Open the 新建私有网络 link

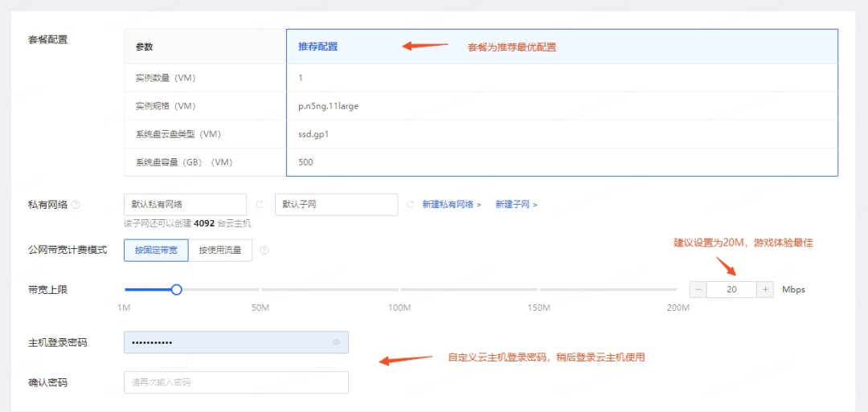[x=452, y=205]
